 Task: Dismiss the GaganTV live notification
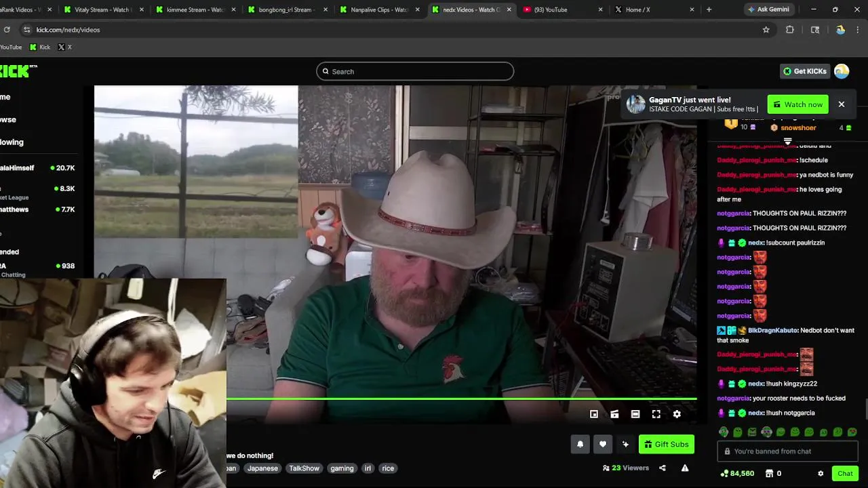point(842,104)
